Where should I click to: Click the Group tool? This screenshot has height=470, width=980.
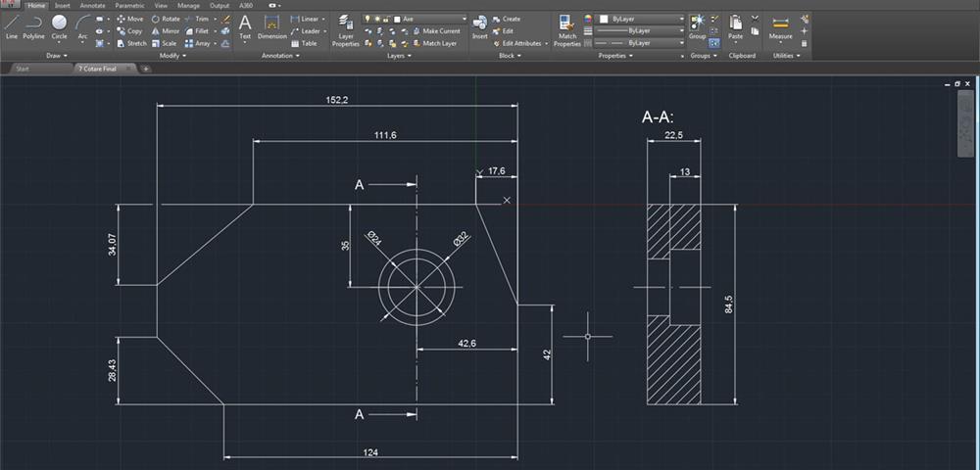tap(697, 27)
